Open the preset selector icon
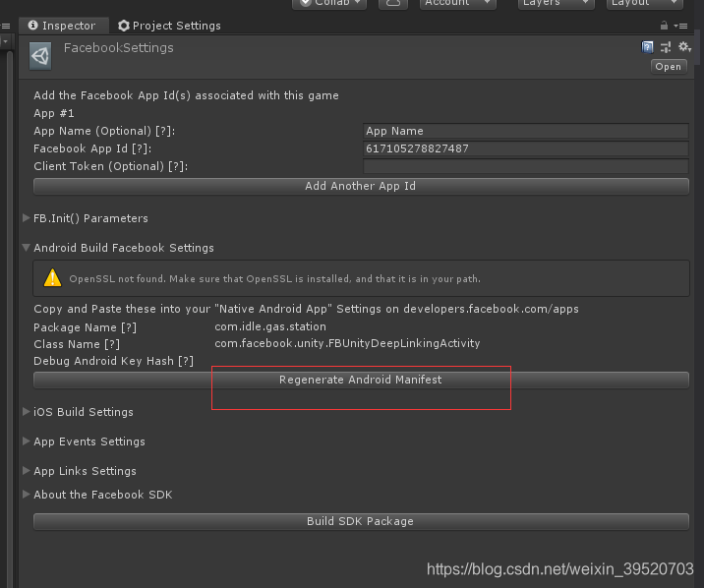 point(666,46)
